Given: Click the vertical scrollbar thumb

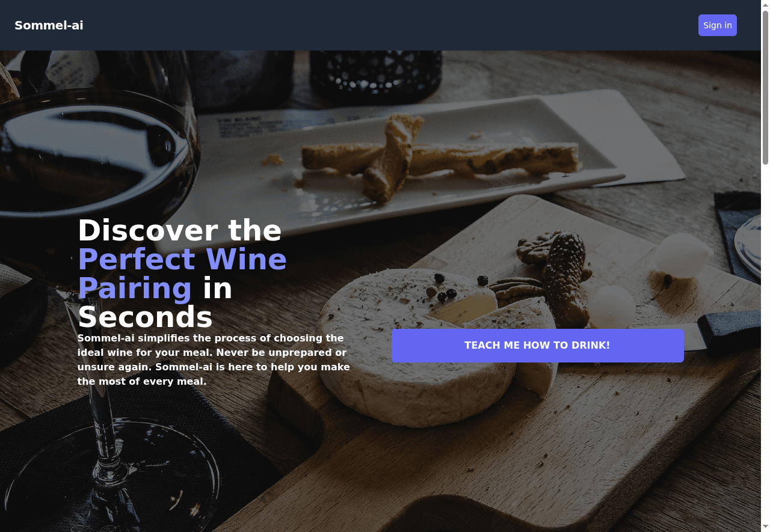Looking at the screenshot, I should coord(765,87).
